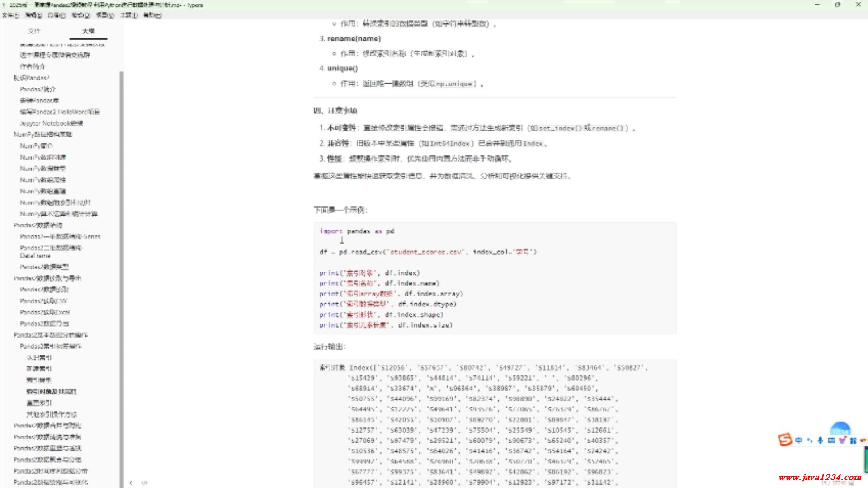This screenshot has height=488, width=868.
Task: Open the Sogou soft keyboard icon
Action: tap(831, 440)
